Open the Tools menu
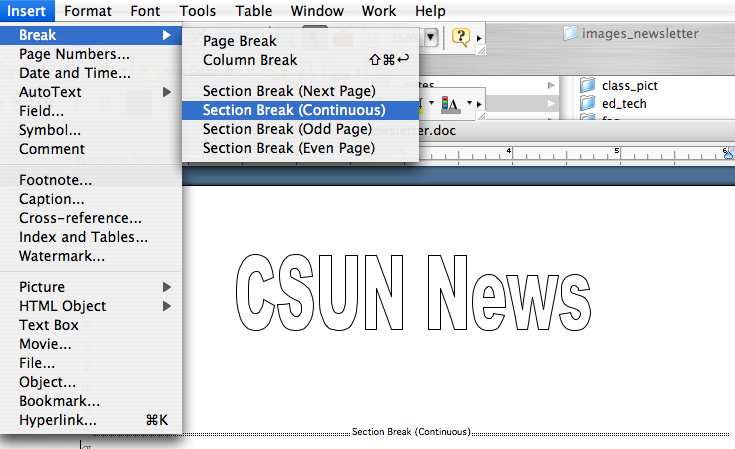 [197, 11]
